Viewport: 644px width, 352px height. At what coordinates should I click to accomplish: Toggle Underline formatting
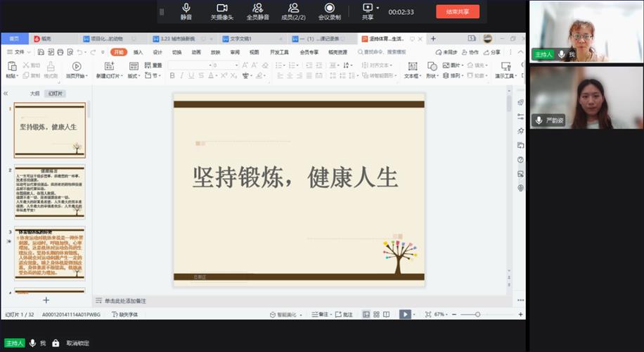click(191, 75)
